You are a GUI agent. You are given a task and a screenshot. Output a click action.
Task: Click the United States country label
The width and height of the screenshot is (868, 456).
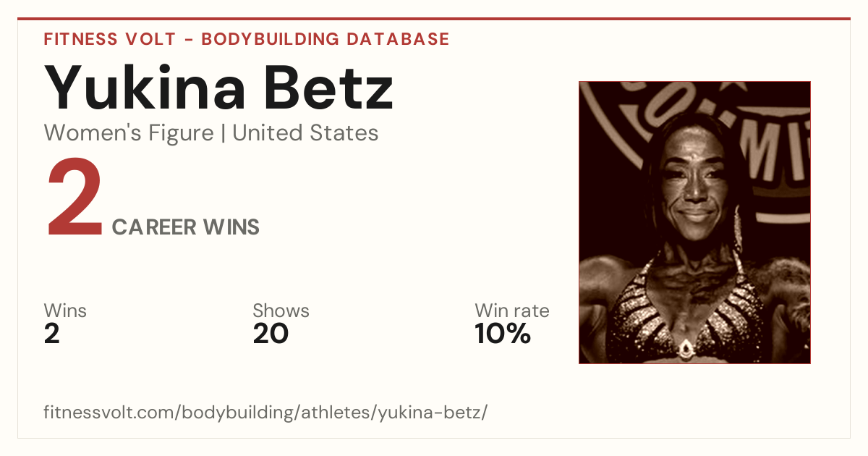305,133
